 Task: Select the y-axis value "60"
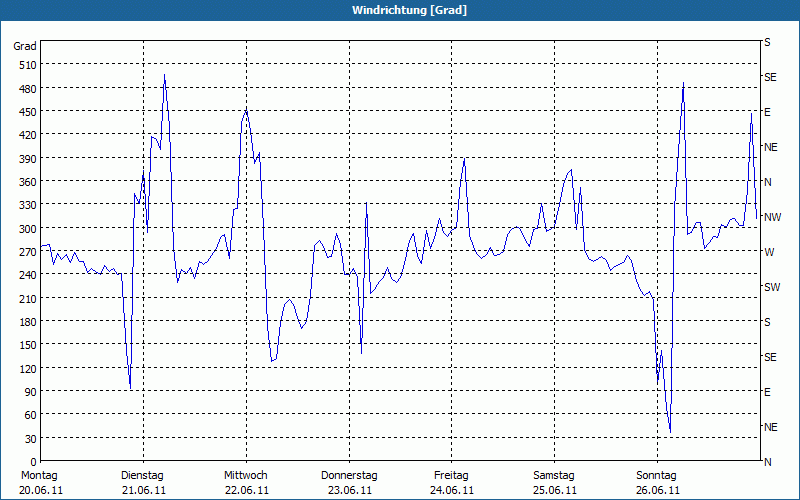[x=31, y=415]
